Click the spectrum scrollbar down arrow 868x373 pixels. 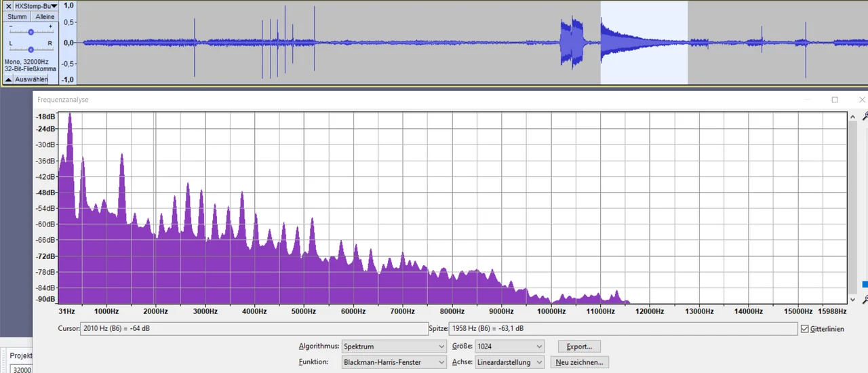853,299
